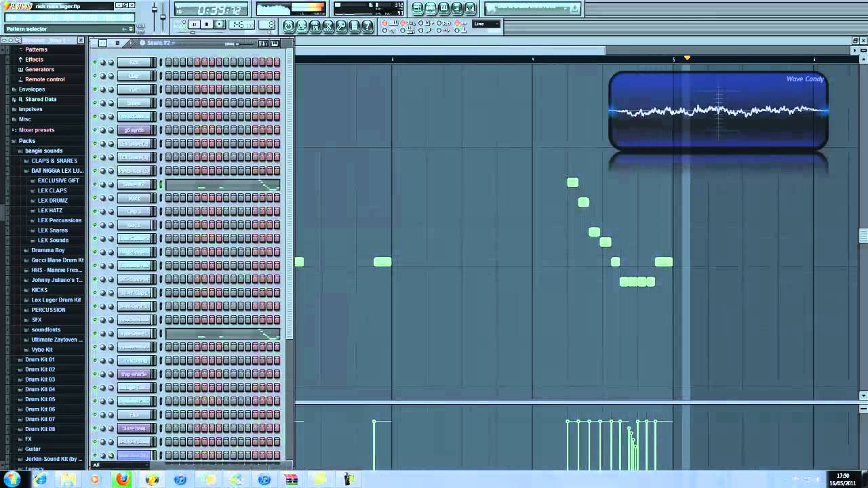Click the blaze bass channel button

point(134,428)
